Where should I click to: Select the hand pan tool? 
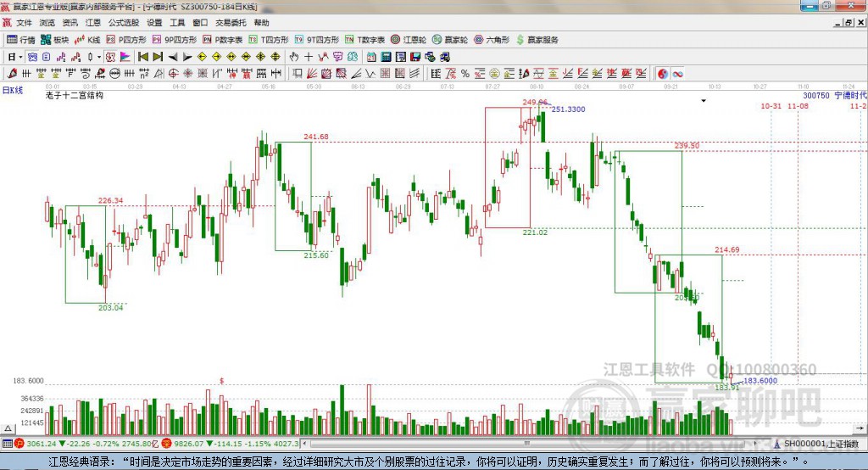294,57
